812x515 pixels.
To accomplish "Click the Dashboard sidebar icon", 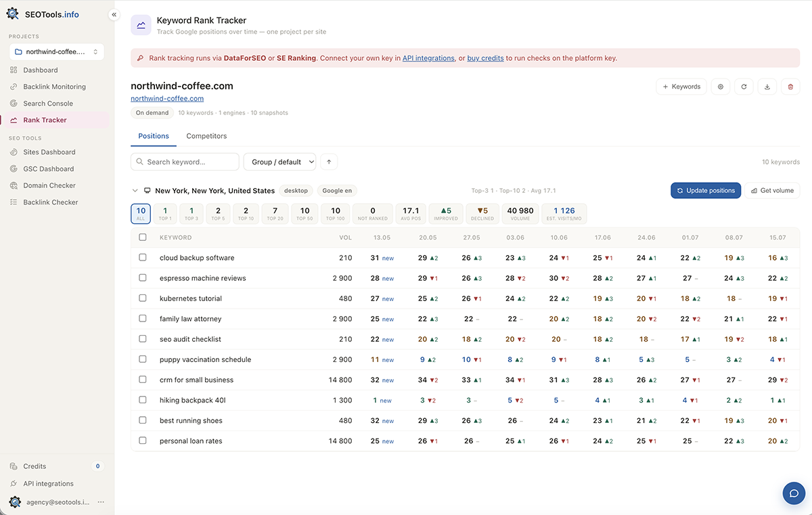I will point(14,70).
